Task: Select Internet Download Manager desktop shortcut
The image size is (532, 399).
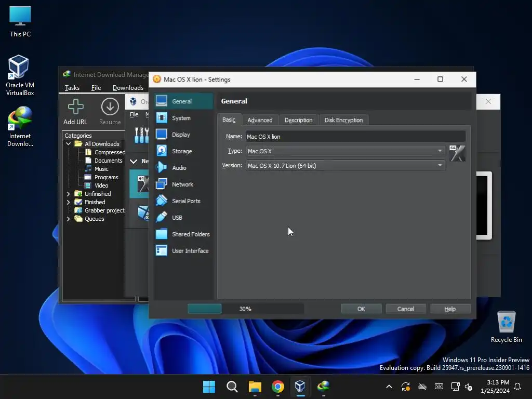Action: (20, 127)
